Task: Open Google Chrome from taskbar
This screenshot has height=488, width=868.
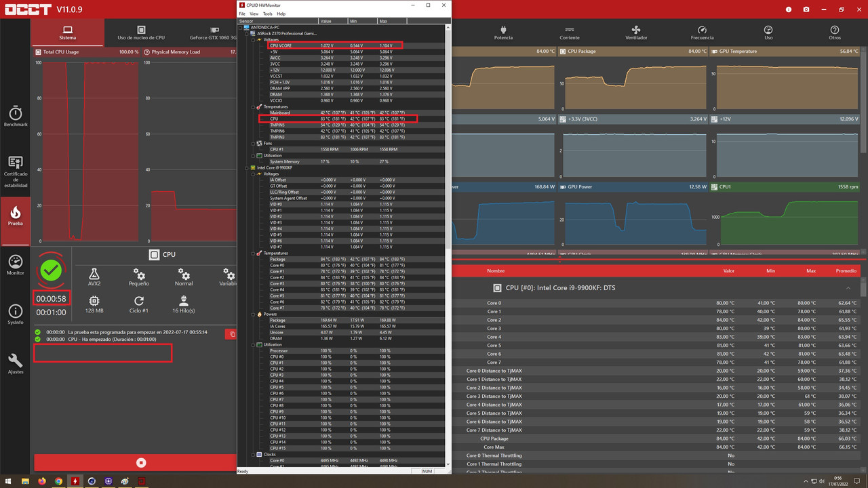Action: 59,481
